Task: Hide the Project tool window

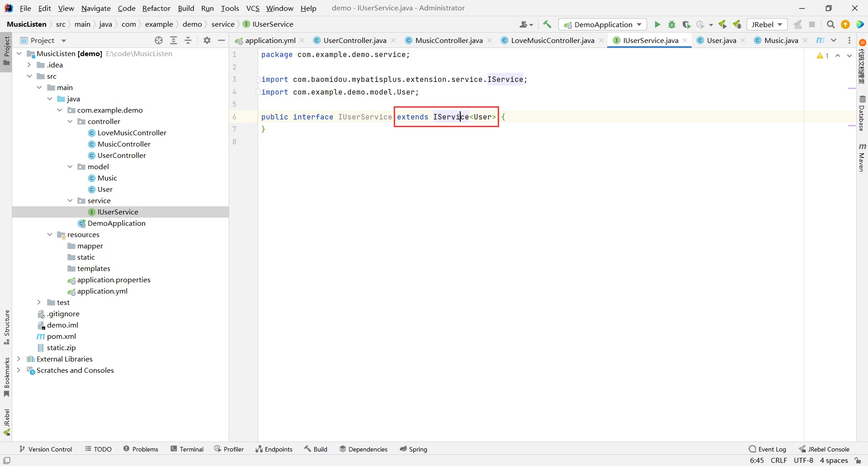Action: tap(222, 40)
